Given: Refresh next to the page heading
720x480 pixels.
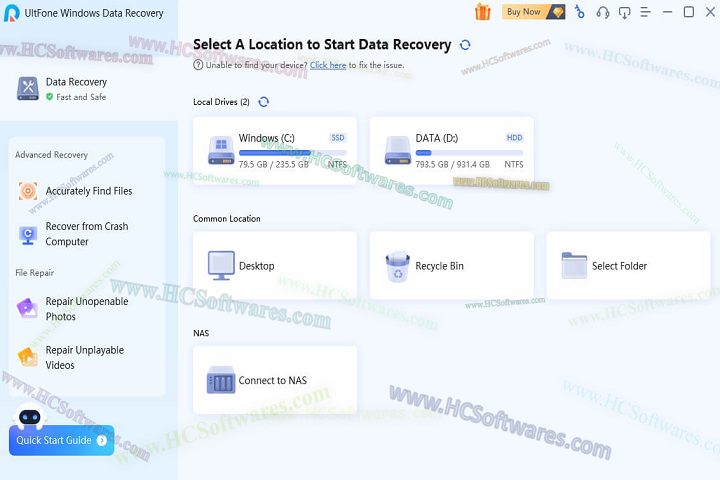Looking at the screenshot, I should [x=465, y=45].
